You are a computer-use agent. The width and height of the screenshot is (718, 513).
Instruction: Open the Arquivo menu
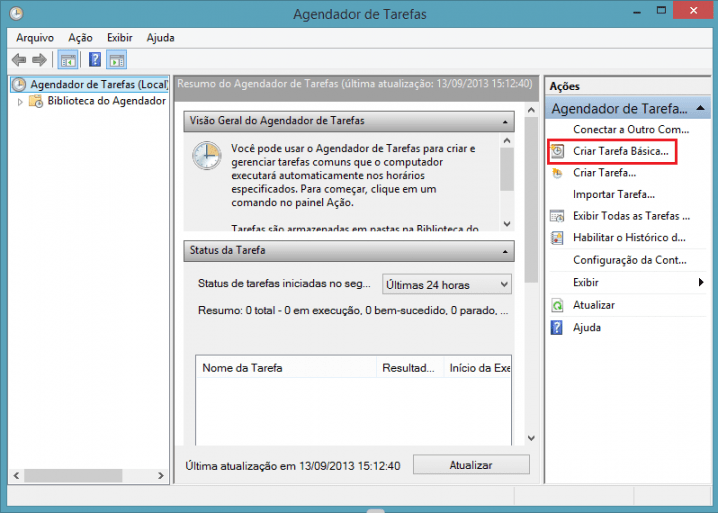(x=35, y=38)
